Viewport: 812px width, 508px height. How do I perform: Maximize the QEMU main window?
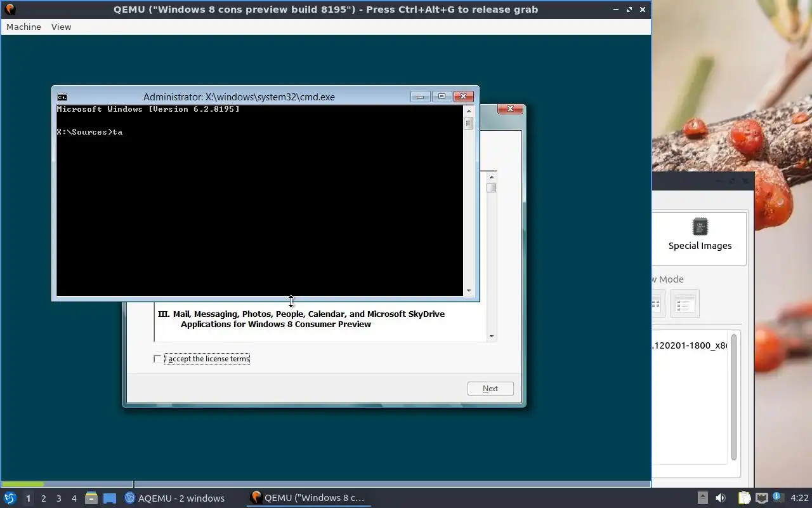(629, 10)
